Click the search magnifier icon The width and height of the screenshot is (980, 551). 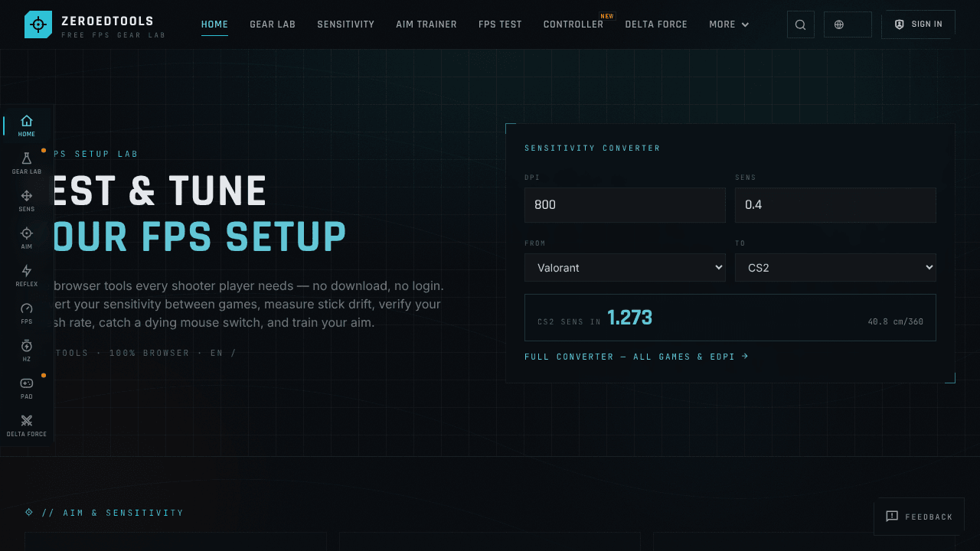point(801,24)
